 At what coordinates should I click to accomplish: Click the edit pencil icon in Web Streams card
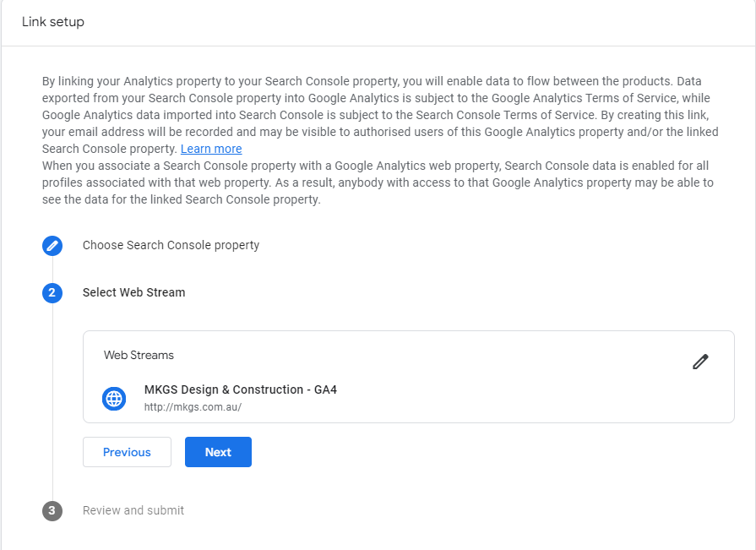click(x=700, y=362)
